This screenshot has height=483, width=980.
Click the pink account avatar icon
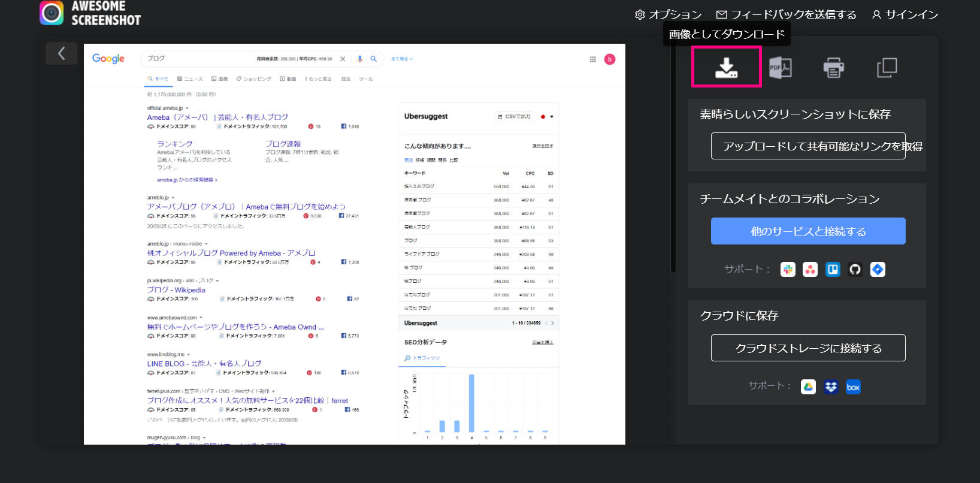coord(610,59)
